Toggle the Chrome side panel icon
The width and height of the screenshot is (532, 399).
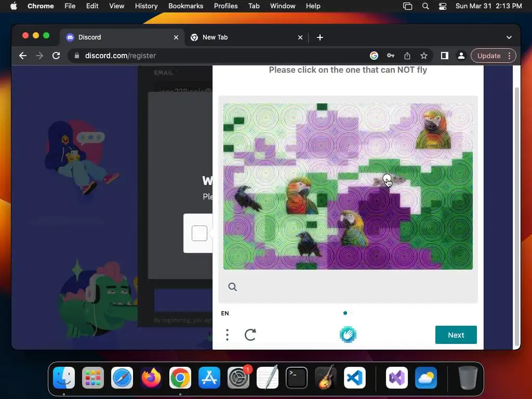445,56
